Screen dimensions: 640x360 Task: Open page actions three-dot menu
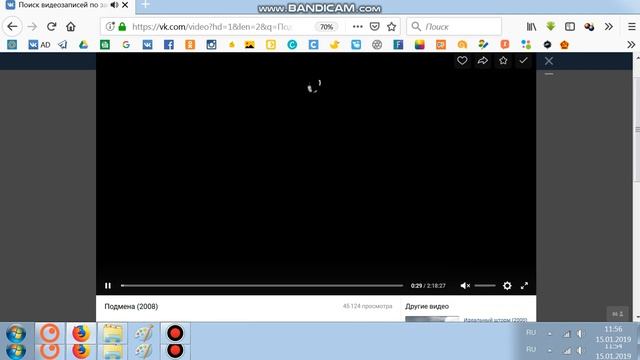358,27
